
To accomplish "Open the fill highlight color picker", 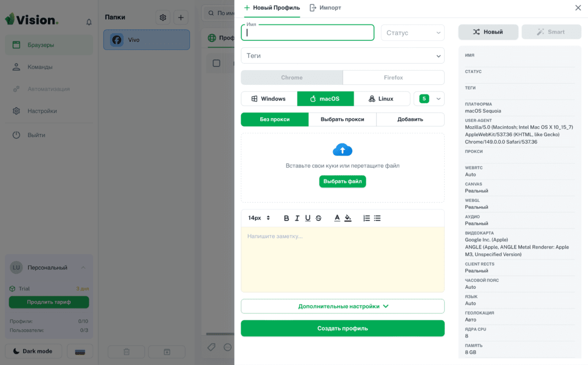I will click(x=348, y=218).
